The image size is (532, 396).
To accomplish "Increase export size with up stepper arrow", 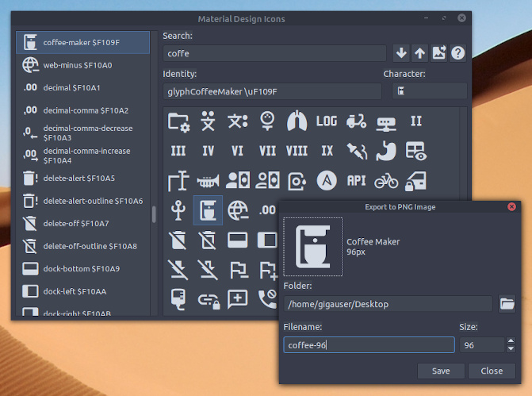I will coord(511,340).
